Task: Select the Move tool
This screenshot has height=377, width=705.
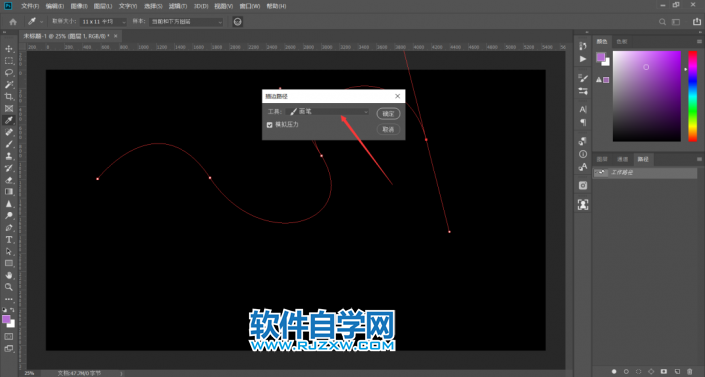Action: [9, 49]
